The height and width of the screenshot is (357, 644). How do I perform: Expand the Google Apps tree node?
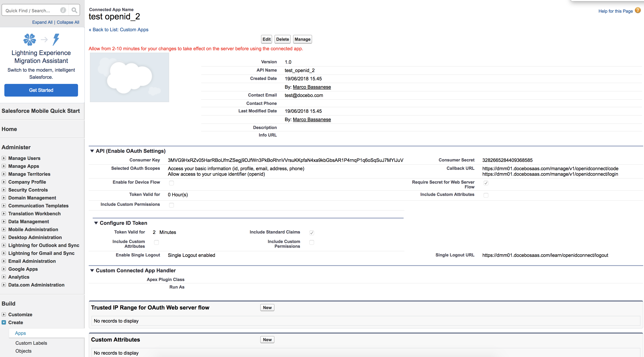click(4, 269)
